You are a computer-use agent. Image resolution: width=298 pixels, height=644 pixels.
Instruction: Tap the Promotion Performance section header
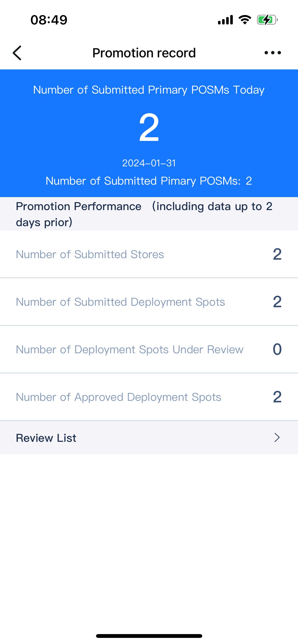tap(144, 214)
